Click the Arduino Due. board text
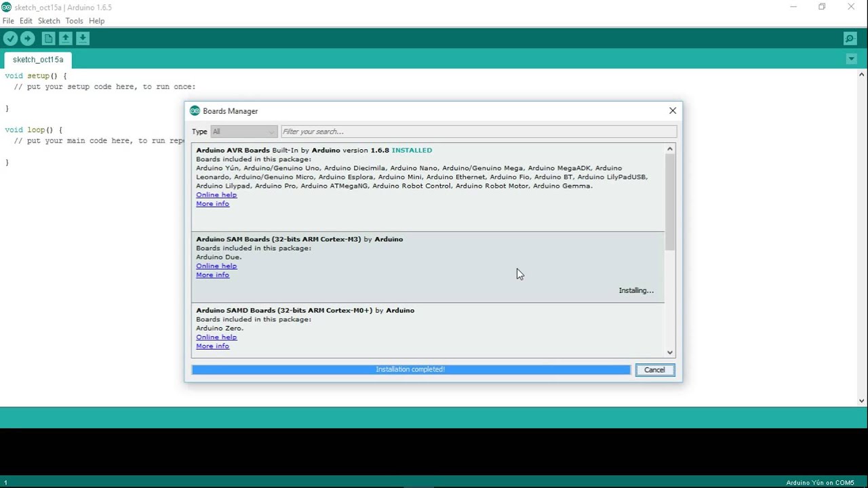The height and width of the screenshot is (488, 868). (219, 257)
